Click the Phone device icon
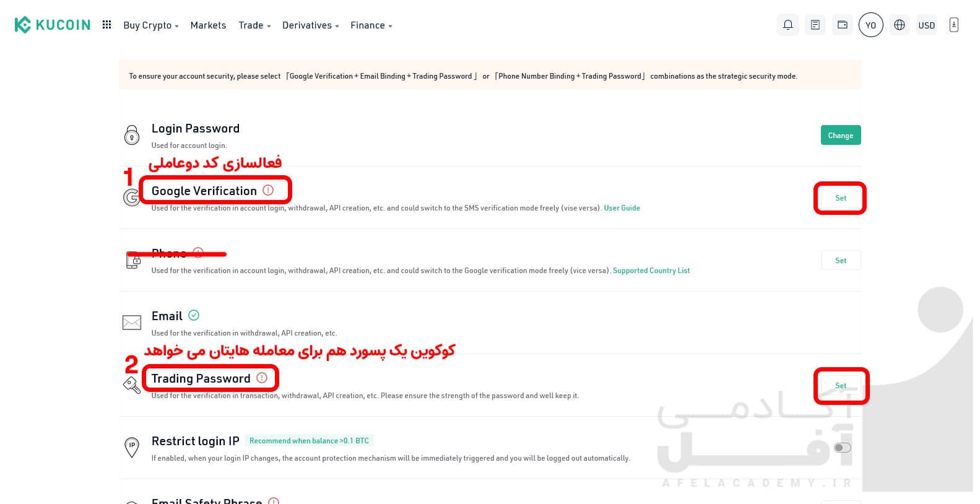Viewport: 980px width, 504px height. pos(133,261)
